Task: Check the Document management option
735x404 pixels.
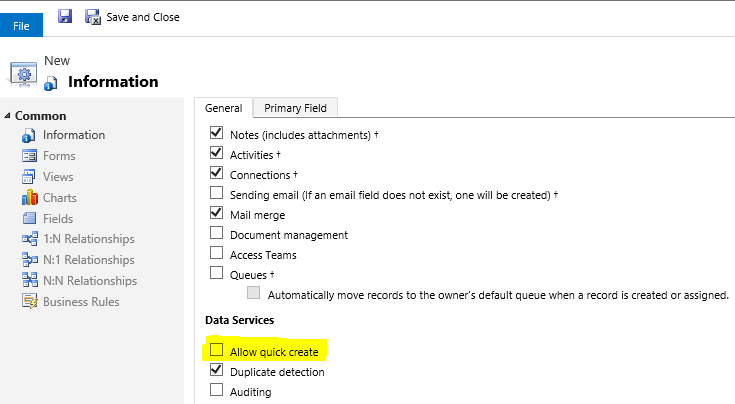Action: pos(216,235)
